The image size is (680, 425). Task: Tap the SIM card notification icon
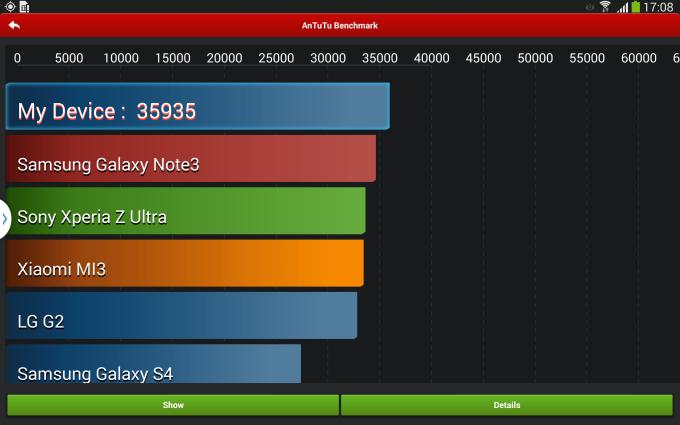24,7
